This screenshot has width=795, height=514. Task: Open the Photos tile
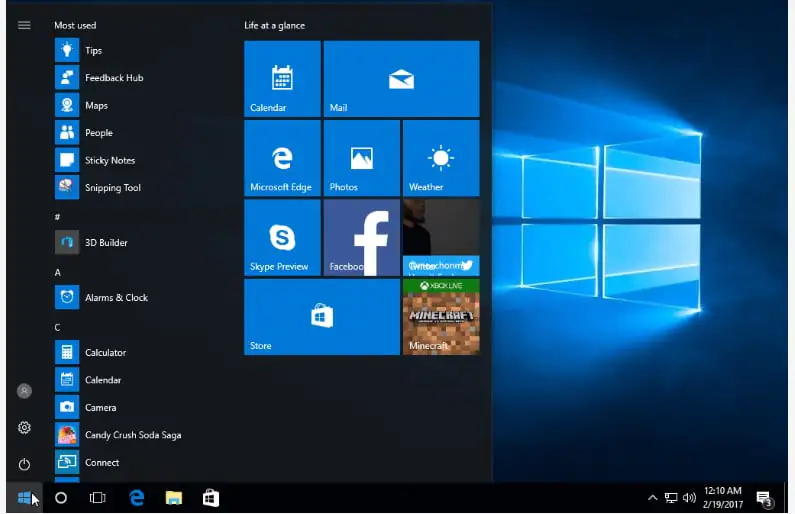point(361,158)
